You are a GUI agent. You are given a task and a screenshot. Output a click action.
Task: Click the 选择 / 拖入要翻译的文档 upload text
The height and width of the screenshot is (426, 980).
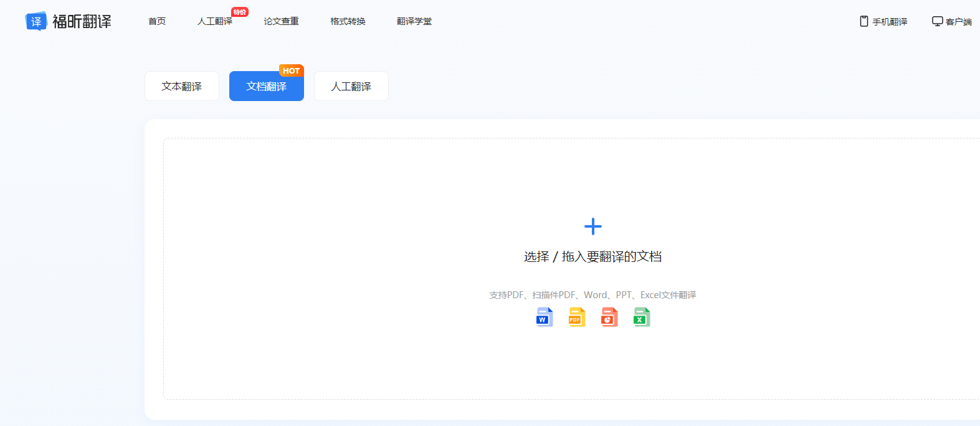coord(592,256)
